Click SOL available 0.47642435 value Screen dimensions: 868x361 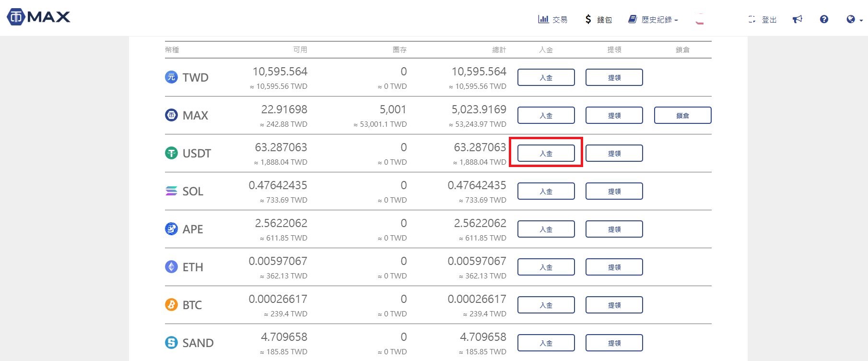click(278, 185)
